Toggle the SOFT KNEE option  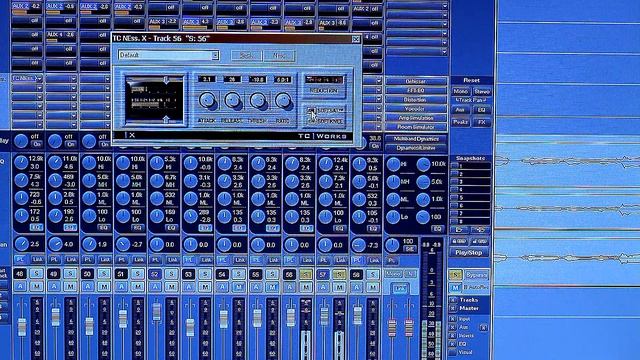click(325, 121)
